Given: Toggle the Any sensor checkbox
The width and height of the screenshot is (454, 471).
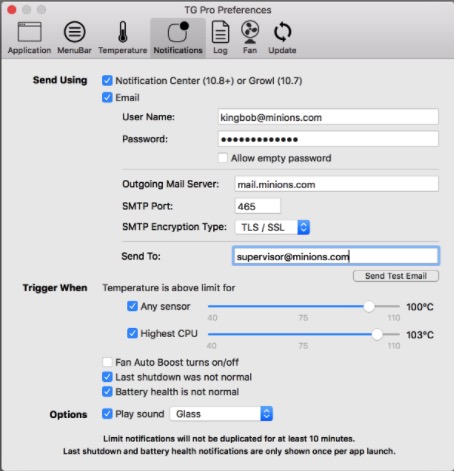Looking at the screenshot, I should [x=132, y=306].
